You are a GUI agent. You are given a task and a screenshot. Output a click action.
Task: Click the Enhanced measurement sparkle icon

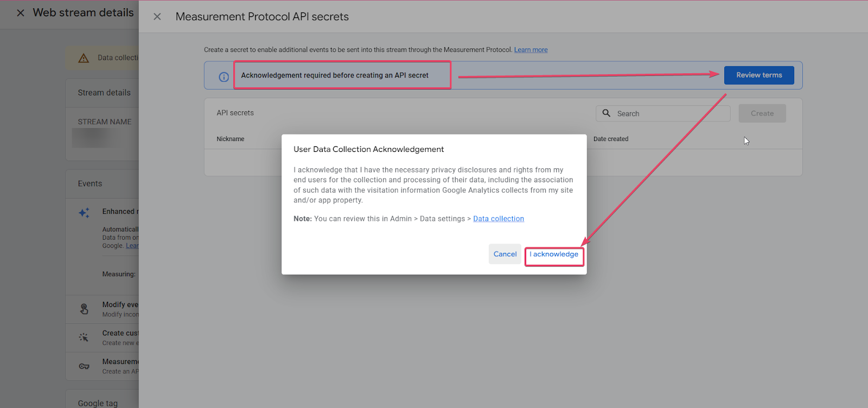(84, 213)
